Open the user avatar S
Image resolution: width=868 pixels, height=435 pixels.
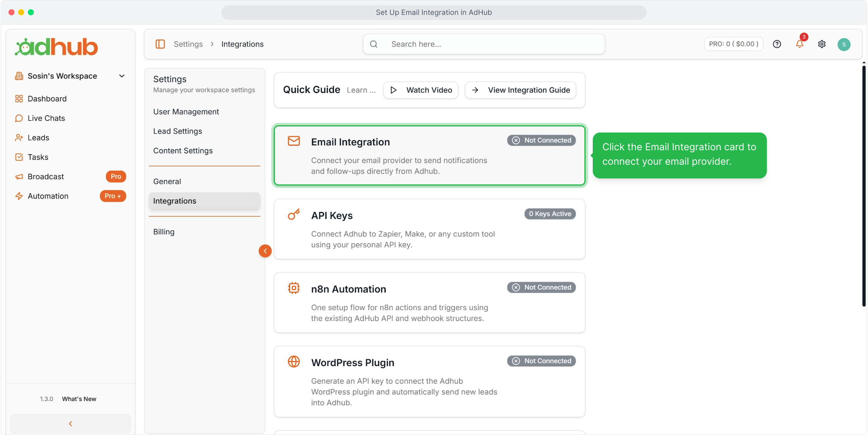pyautogui.click(x=844, y=44)
